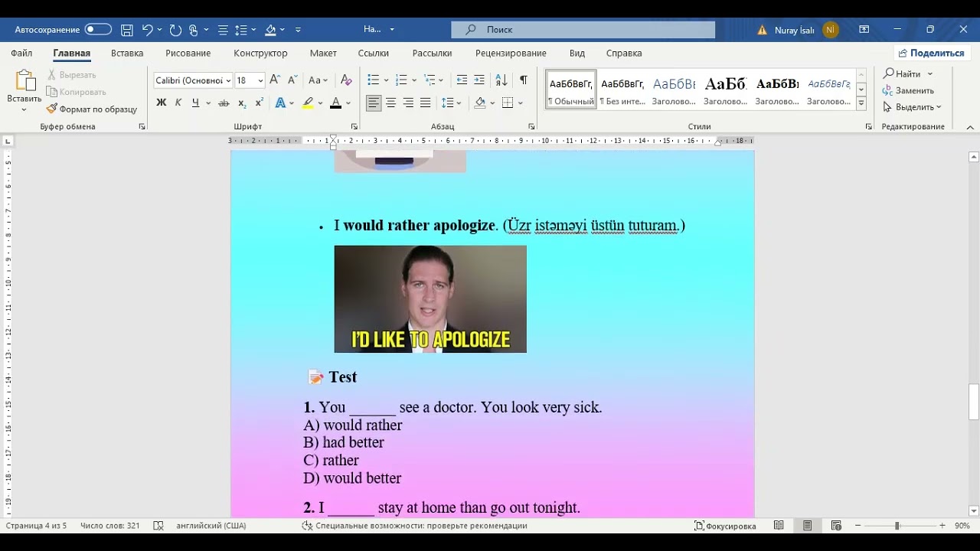Clear all formatting icon

tap(346, 80)
